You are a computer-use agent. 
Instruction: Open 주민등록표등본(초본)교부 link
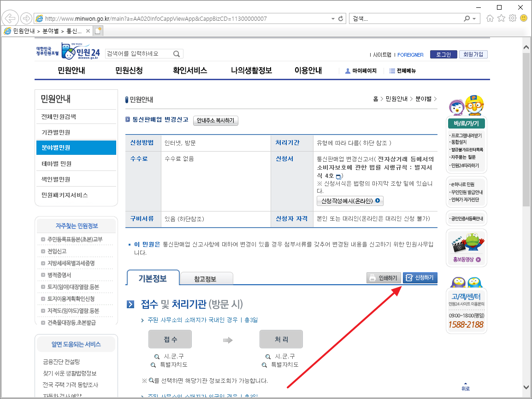click(75, 239)
